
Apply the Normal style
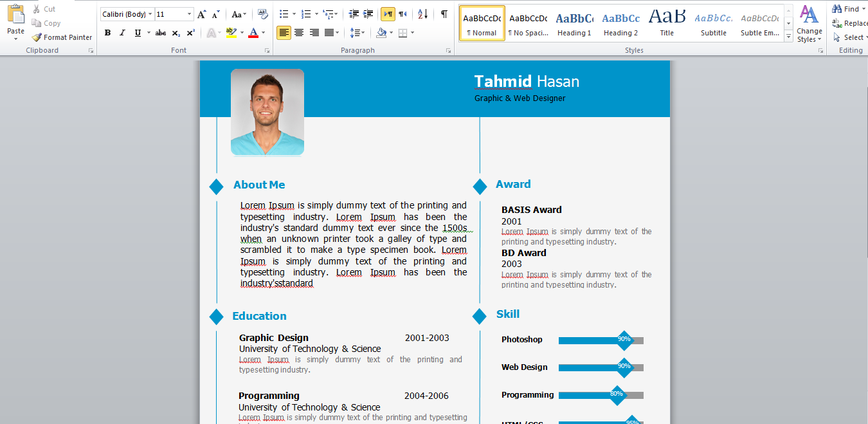482,24
